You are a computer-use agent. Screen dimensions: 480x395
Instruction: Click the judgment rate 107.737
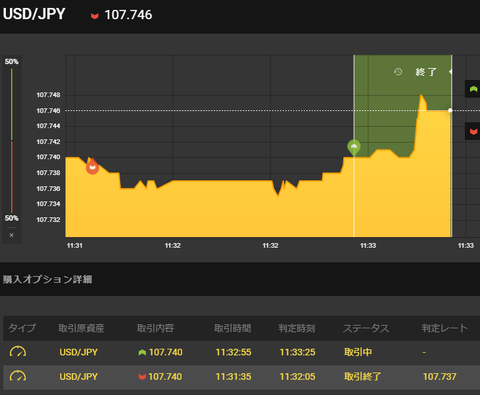coord(440,377)
